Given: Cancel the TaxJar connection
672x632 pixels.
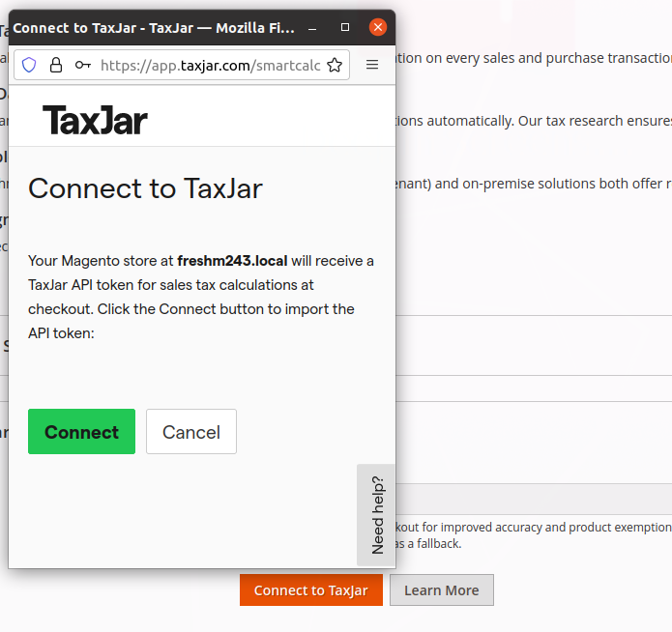Looking at the screenshot, I should (x=190, y=432).
